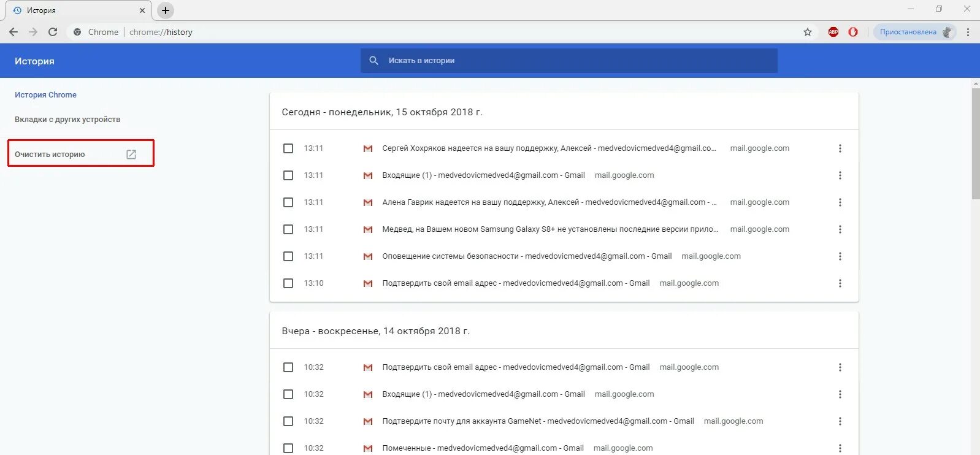Image resolution: width=980 pixels, height=455 pixels.
Task: Focus the Искать в истории search field
Action: click(x=569, y=61)
